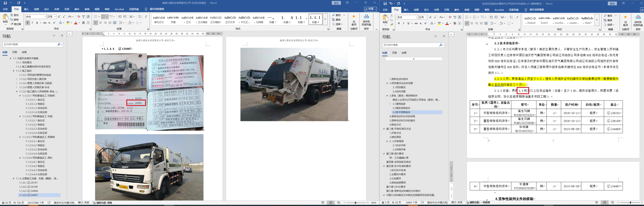Click the read mode view icon in right status bar
Viewport: 644px width, 206px height.
coord(597,202)
